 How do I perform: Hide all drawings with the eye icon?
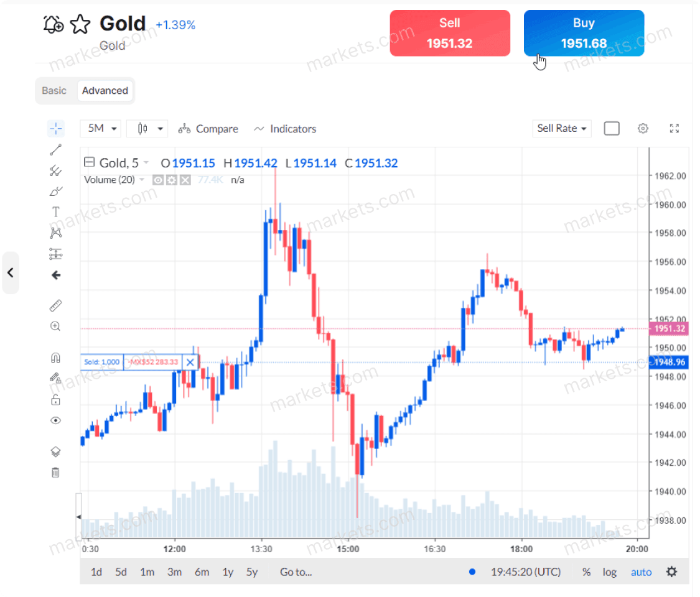(x=56, y=420)
